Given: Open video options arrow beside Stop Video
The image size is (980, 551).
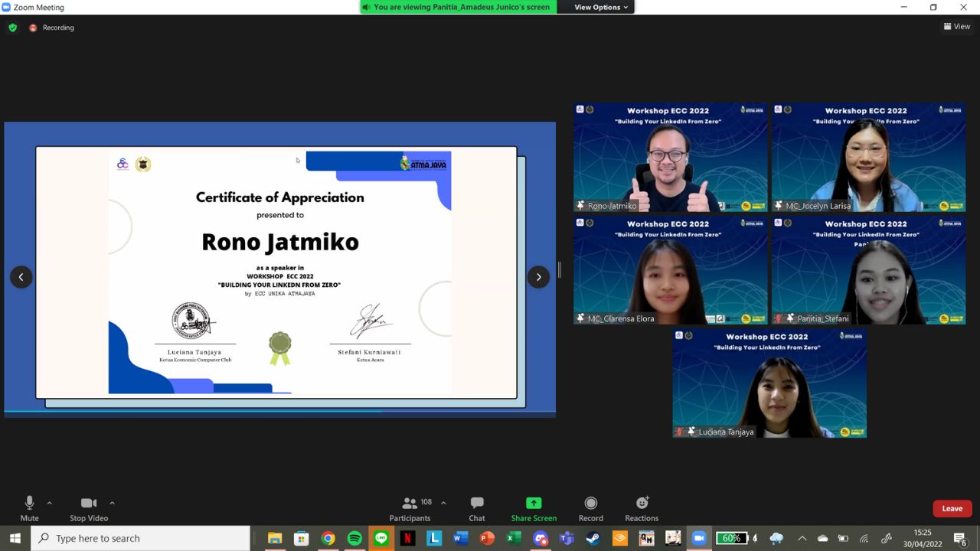Looking at the screenshot, I should click(x=112, y=503).
